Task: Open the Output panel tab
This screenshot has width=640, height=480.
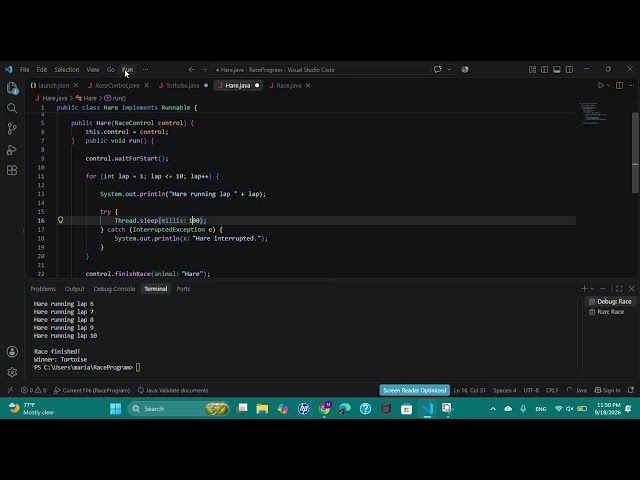Action: coord(74,289)
